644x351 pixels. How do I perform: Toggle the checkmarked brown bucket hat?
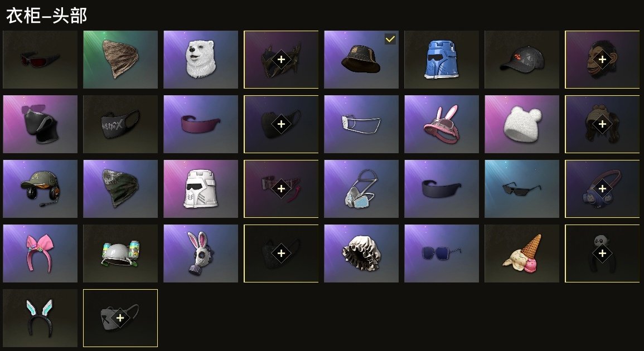click(361, 60)
